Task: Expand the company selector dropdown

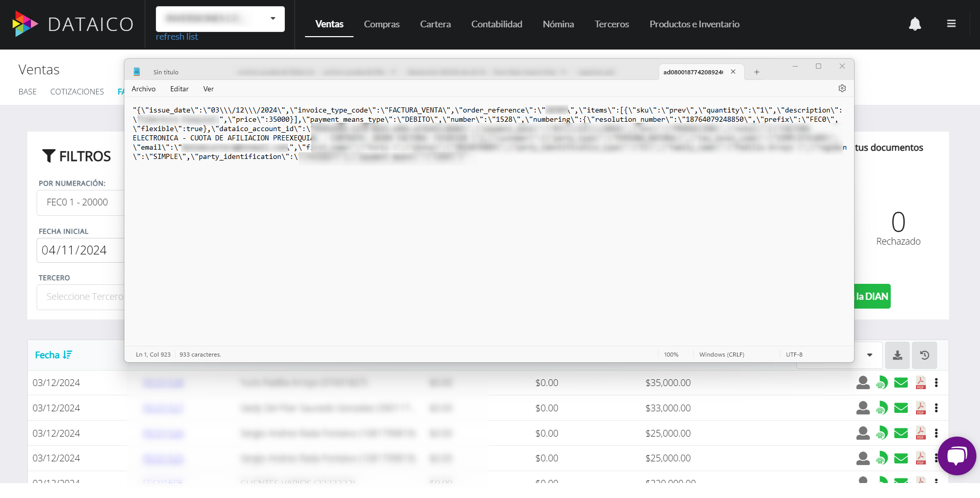Action: [x=272, y=19]
